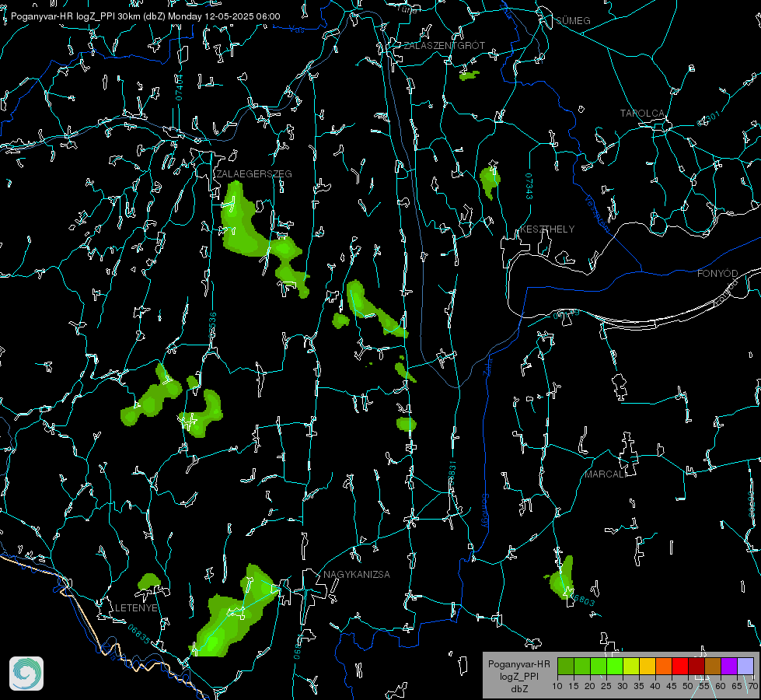Select the Veszprém border label
Viewport: 761px width, 700px height.
pos(597,213)
